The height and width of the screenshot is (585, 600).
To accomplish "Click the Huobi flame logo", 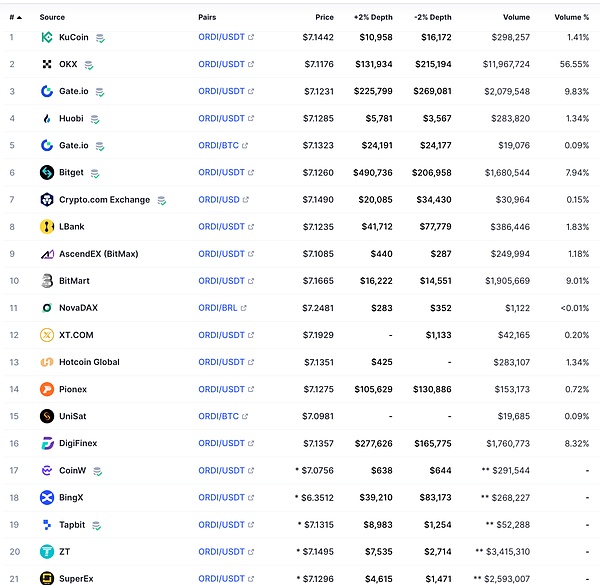I will 47,119.
